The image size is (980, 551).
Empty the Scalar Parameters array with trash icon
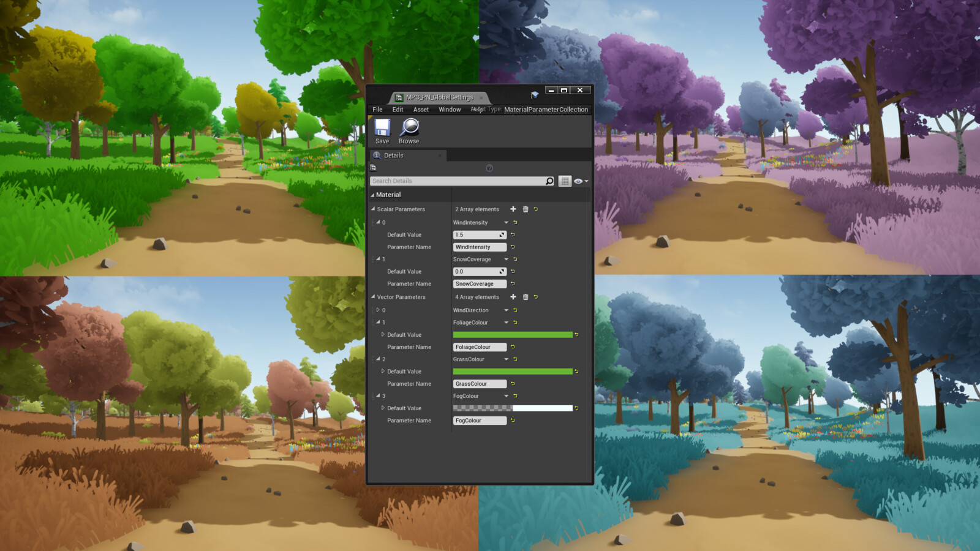[526, 209]
